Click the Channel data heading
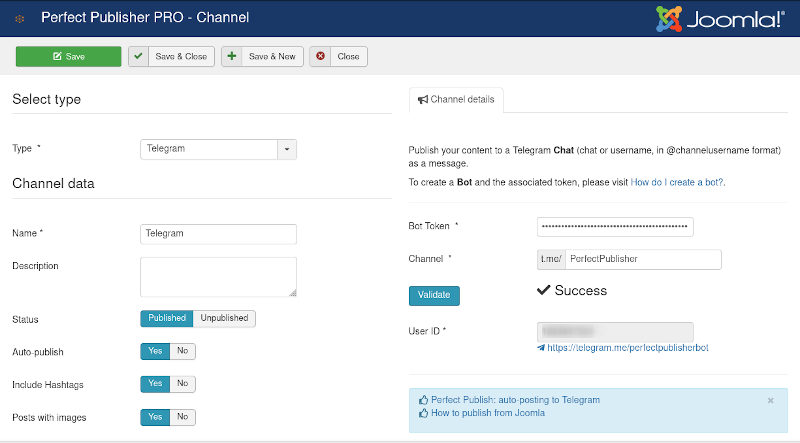800x443 pixels. [54, 183]
